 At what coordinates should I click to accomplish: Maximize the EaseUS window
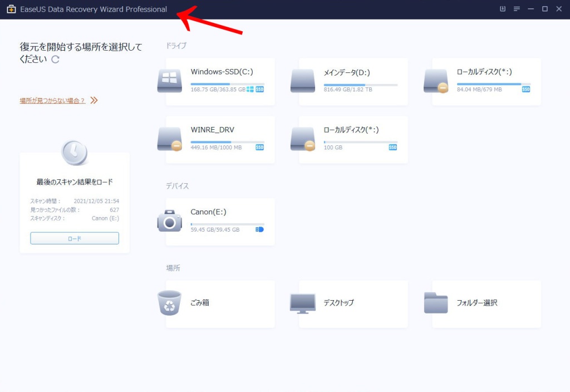[x=545, y=9]
